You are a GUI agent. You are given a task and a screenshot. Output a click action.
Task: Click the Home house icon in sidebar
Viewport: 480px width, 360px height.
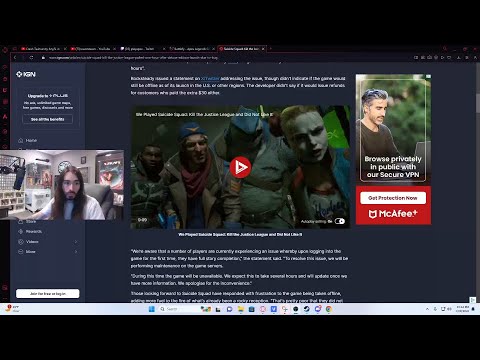click(21, 140)
